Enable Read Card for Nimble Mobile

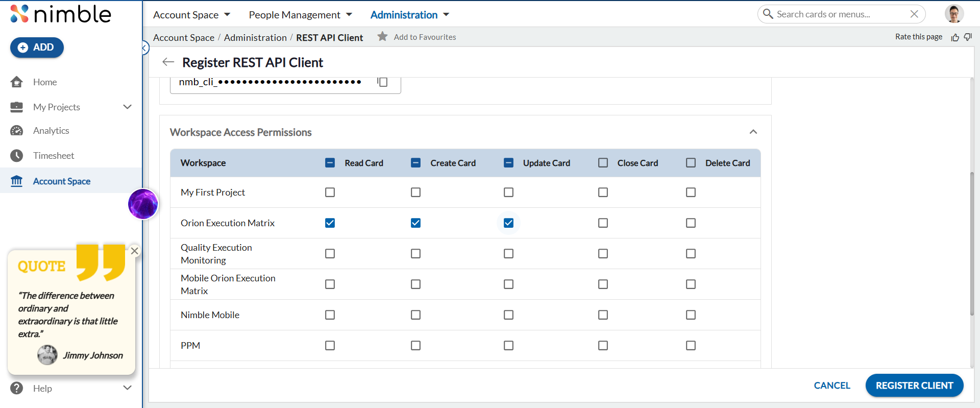[x=330, y=315]
